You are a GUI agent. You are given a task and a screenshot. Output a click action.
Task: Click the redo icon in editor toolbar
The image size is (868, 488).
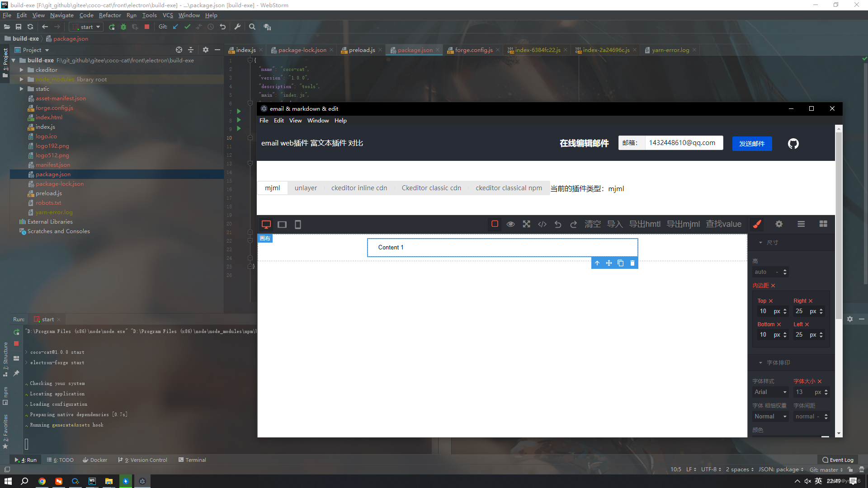(574, 224)
